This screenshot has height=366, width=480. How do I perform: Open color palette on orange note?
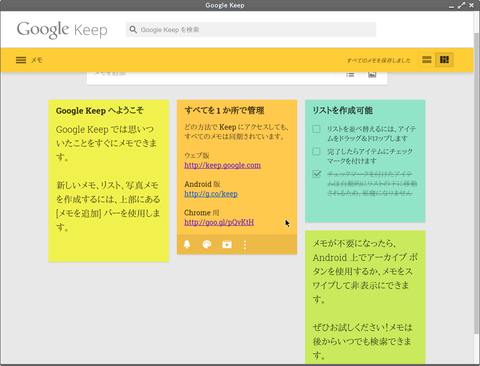coord(207,245)
